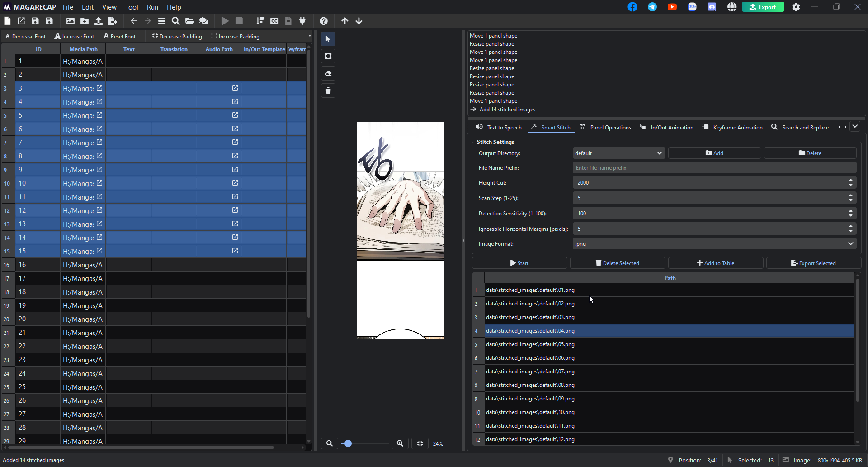Select the pointer cursor tool
The image size is (868, 467).
pos(328,39)
